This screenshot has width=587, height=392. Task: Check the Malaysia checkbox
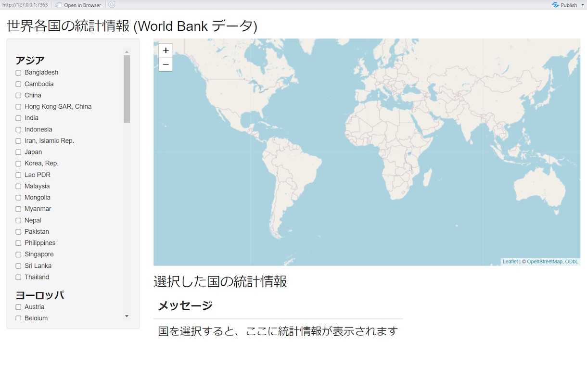point(18,186)
